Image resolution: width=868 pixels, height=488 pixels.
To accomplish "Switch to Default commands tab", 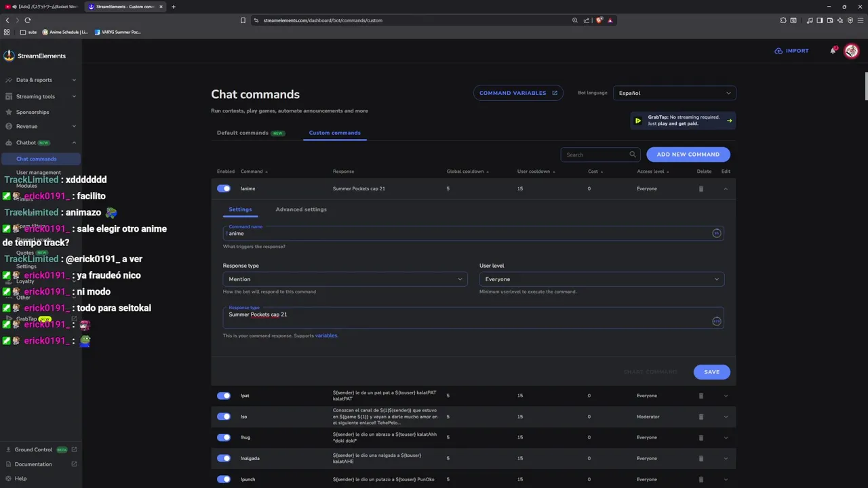I will pyautogui.click(x=250, y=133).
